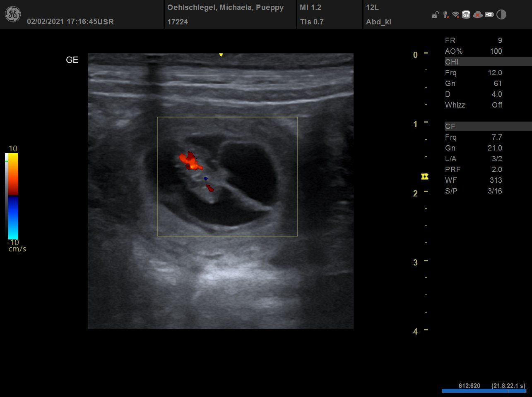Click patient name "Oehlschlegel, Michaela, Pueppy"
532x397 pixels.
(x=225, y=7)
